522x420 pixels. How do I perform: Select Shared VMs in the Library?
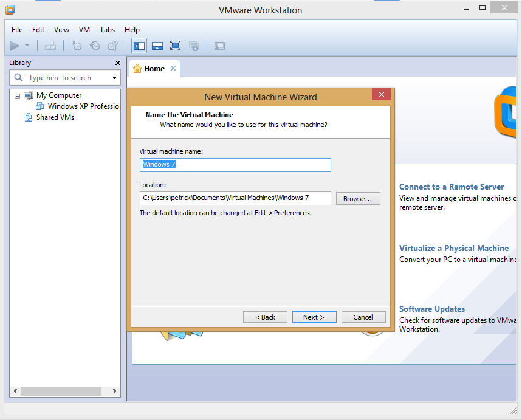[55, 117]
